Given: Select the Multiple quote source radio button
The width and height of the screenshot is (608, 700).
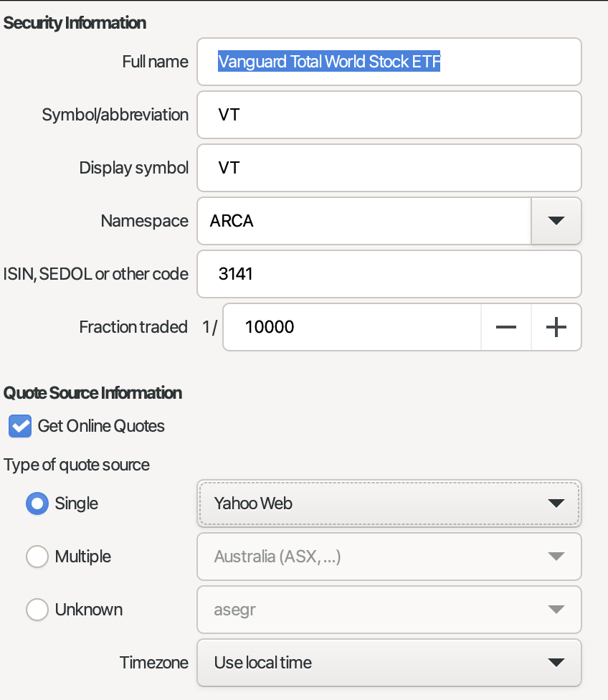Looking at the screenshot, I should click(37, 557).
